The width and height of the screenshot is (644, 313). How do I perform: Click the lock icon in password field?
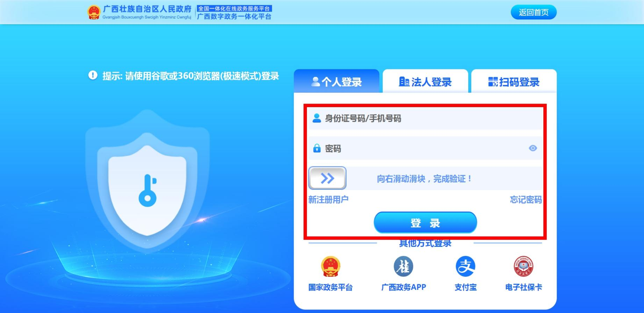click(x=317, y=148)
